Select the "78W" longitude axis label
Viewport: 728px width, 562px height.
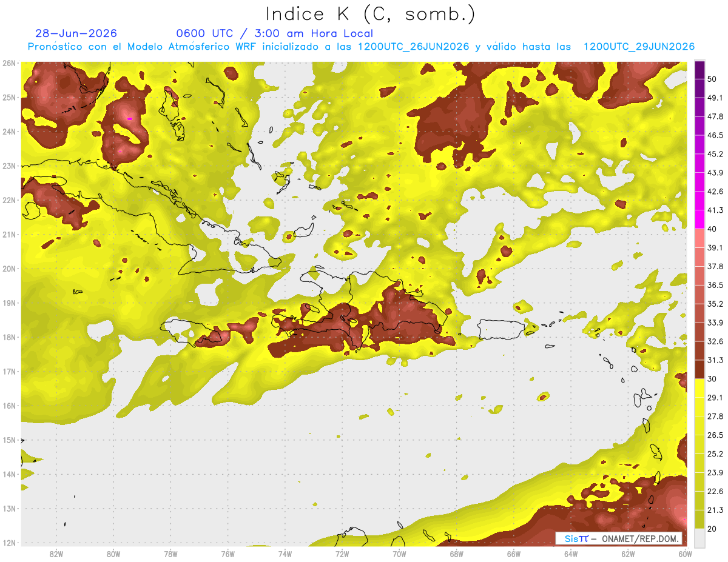point(170,554)
